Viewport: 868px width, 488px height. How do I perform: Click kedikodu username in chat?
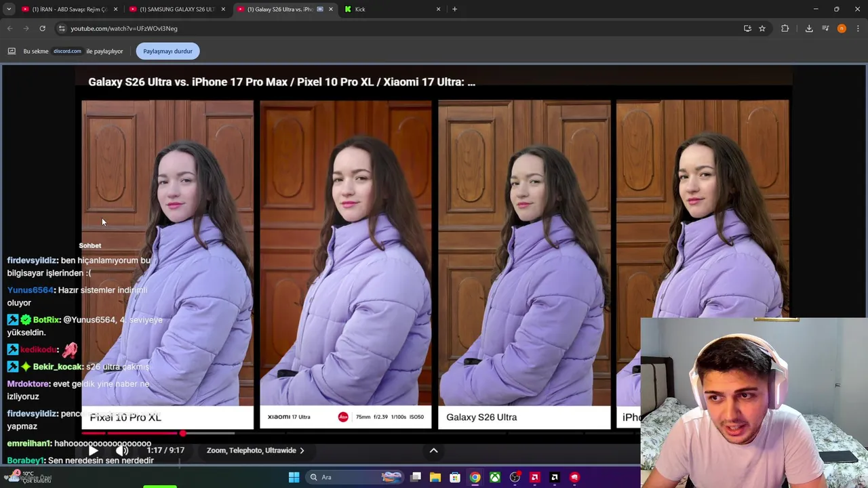pos(39,350)
